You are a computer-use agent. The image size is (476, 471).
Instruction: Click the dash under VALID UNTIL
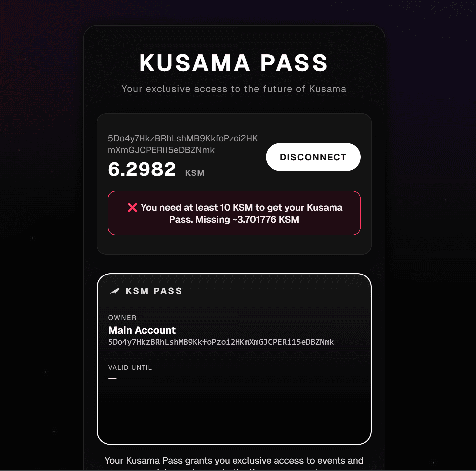coord(112,378)
